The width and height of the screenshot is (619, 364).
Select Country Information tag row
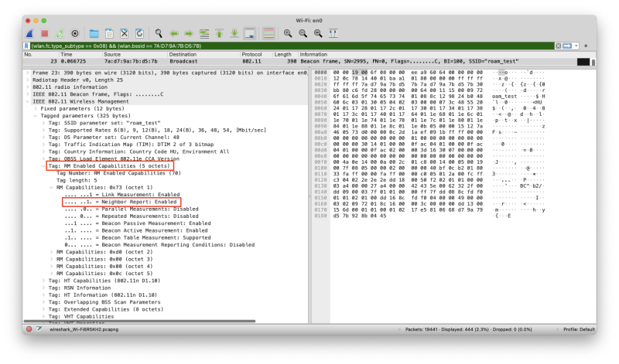point(139,151)
